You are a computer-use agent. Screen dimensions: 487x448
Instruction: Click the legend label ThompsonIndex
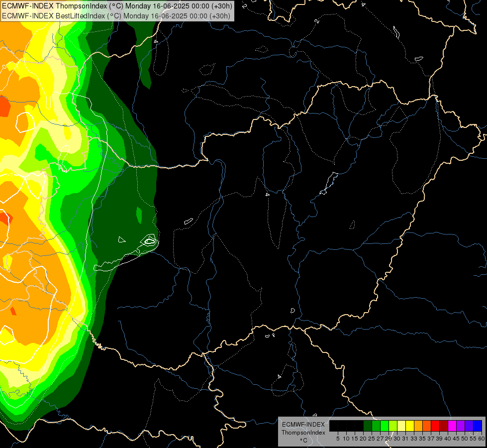[x=303, y=433]
